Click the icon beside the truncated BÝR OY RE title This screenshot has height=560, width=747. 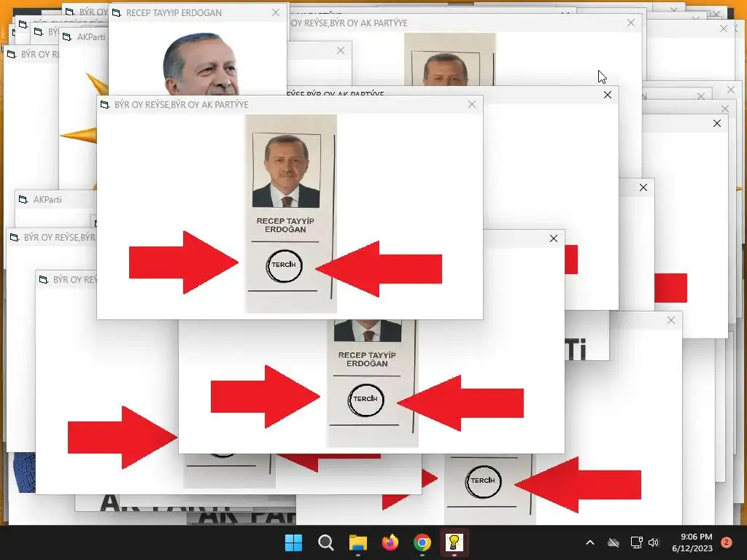43,279
